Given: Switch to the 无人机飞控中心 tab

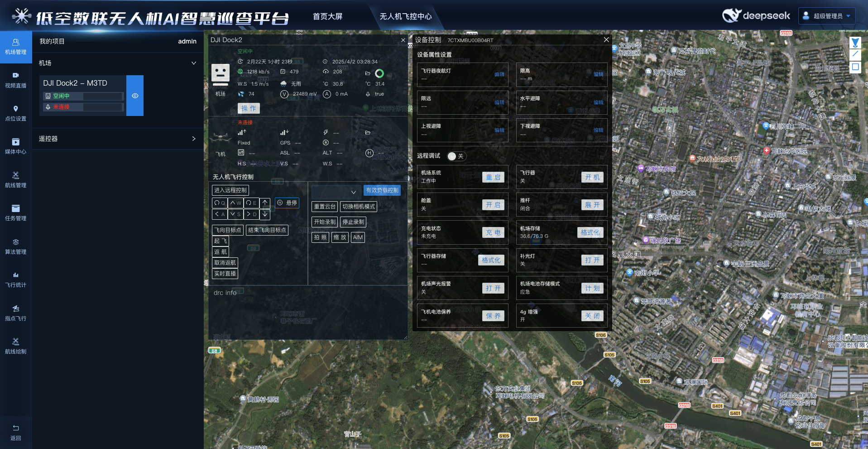Looking at the screenshot, I should [405, 16].
